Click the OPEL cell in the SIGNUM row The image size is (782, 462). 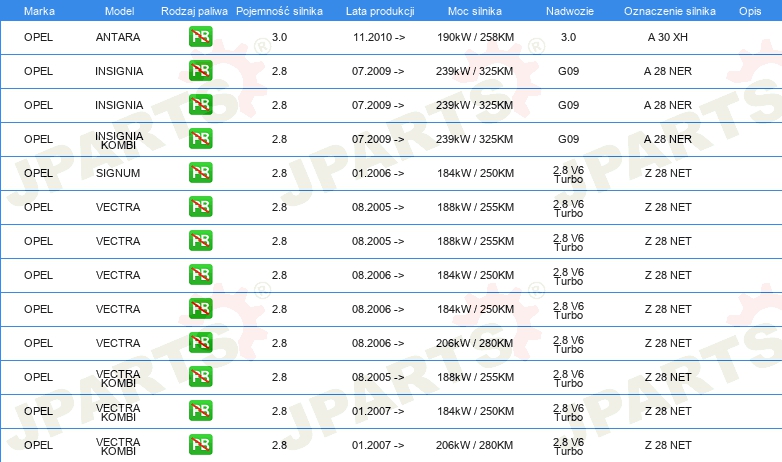(x=38, y=173)
